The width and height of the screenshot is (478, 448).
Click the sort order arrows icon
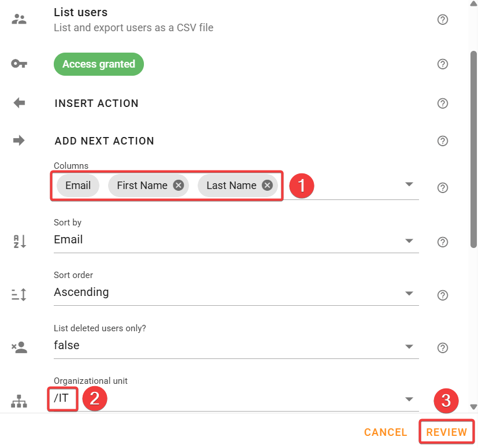(19, 295)
